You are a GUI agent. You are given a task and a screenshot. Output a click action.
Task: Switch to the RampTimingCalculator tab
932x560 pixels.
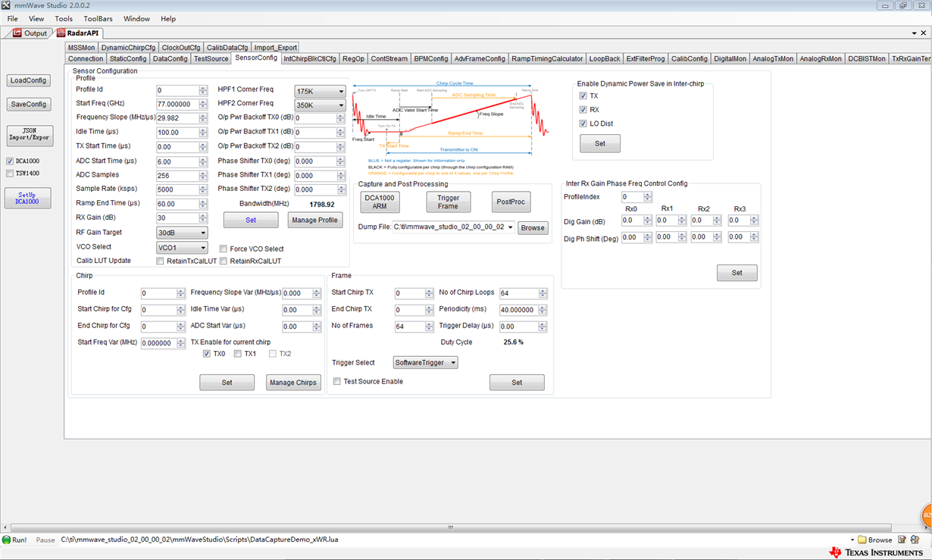[x=547, y=58]
